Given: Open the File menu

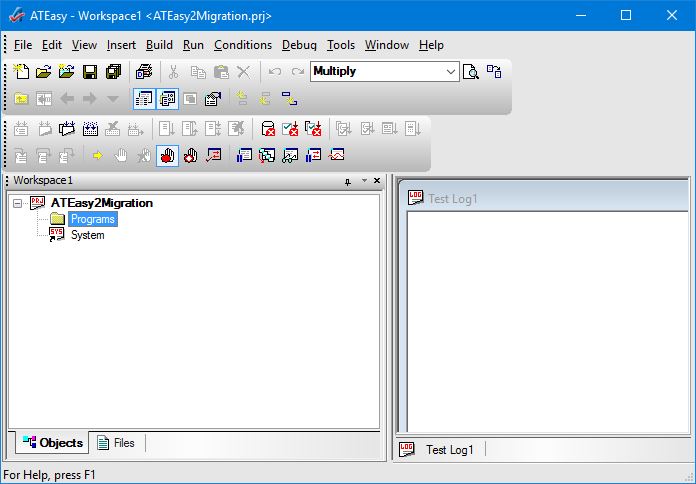Looking at the screenshot, I should coord(23,45).
